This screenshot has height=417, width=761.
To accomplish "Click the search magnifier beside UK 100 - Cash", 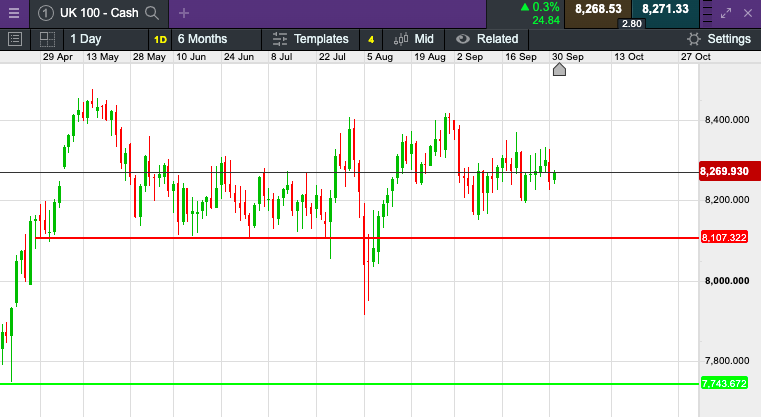I will pos(152,13).
